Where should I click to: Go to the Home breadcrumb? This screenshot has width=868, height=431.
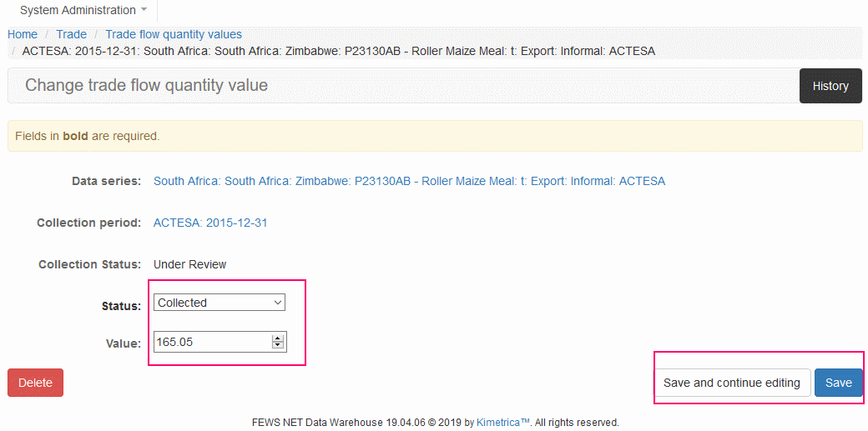click(23, 34)
